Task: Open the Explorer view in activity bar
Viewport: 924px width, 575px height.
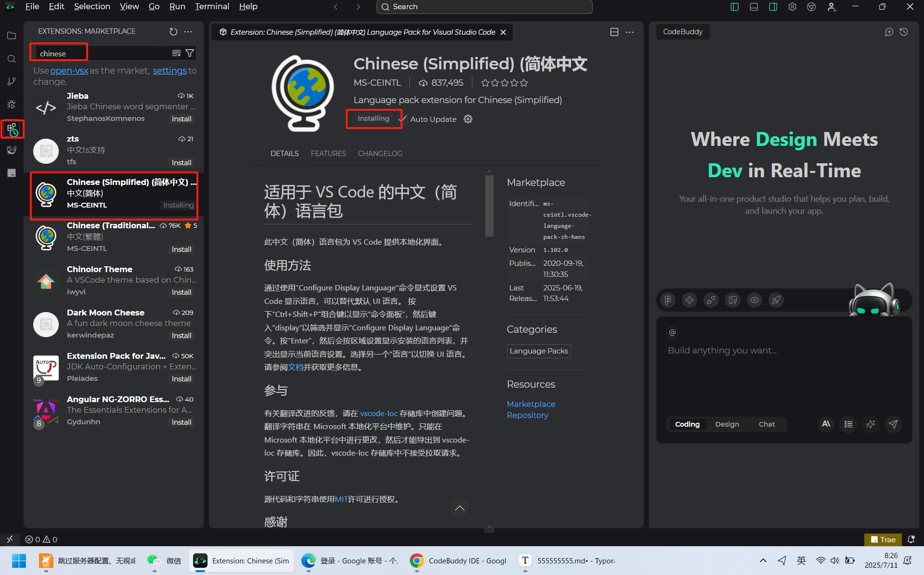Action: [12, 36]
